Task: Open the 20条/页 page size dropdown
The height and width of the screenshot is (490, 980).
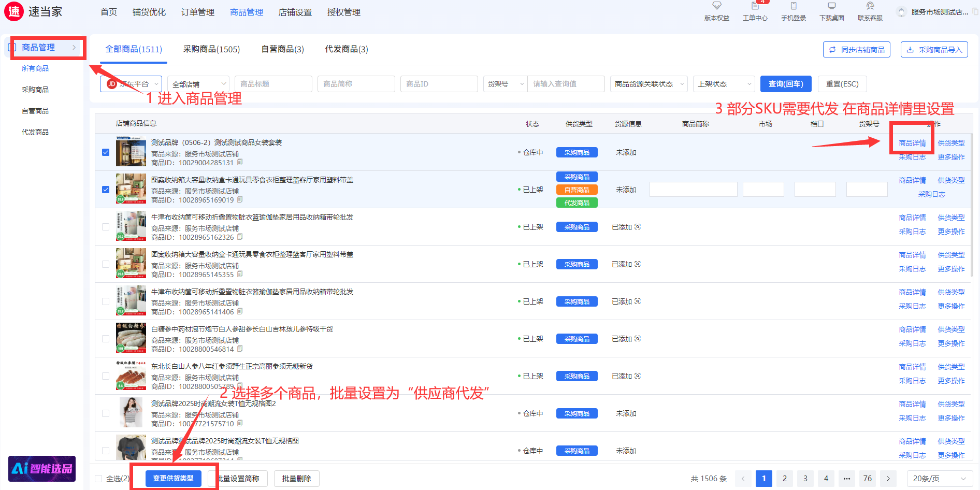Action: [939, 479]
